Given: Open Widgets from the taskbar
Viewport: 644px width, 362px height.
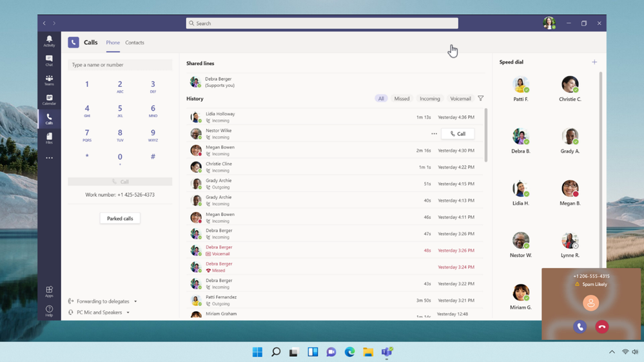Looking at the screenshot, I should 313,352.
